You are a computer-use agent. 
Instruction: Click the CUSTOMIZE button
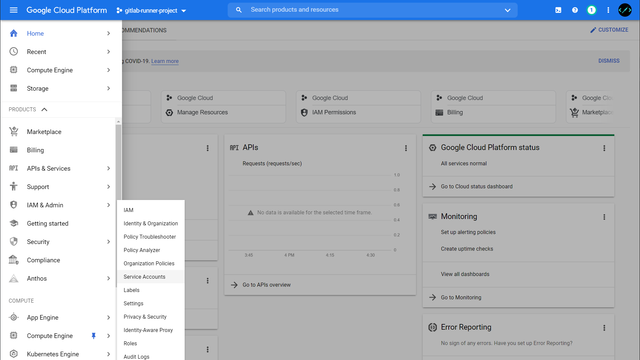pyautogui.click(x=609, y=30)
